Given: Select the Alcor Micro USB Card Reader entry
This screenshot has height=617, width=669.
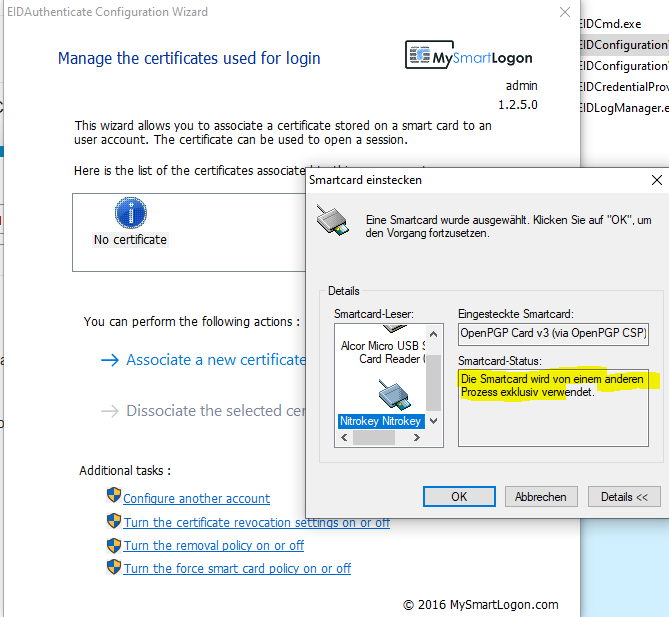Looking at the screenshot, I should 383,352.
